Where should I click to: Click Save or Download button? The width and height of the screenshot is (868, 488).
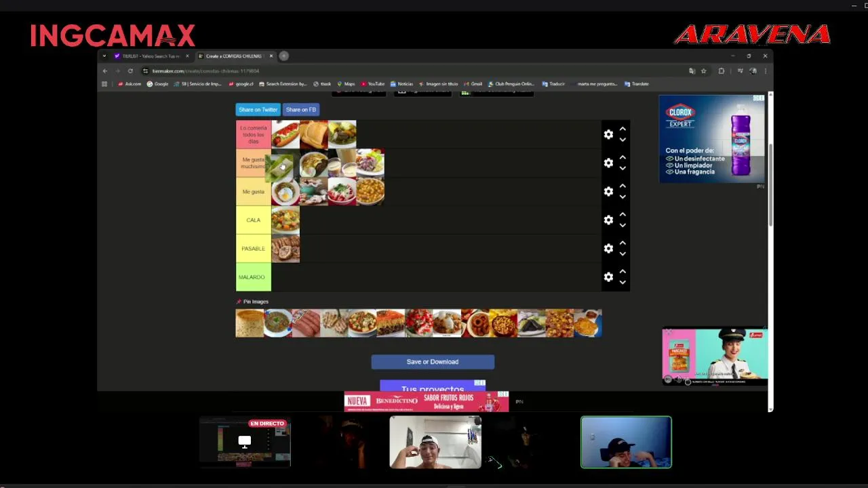click(433, 362)
